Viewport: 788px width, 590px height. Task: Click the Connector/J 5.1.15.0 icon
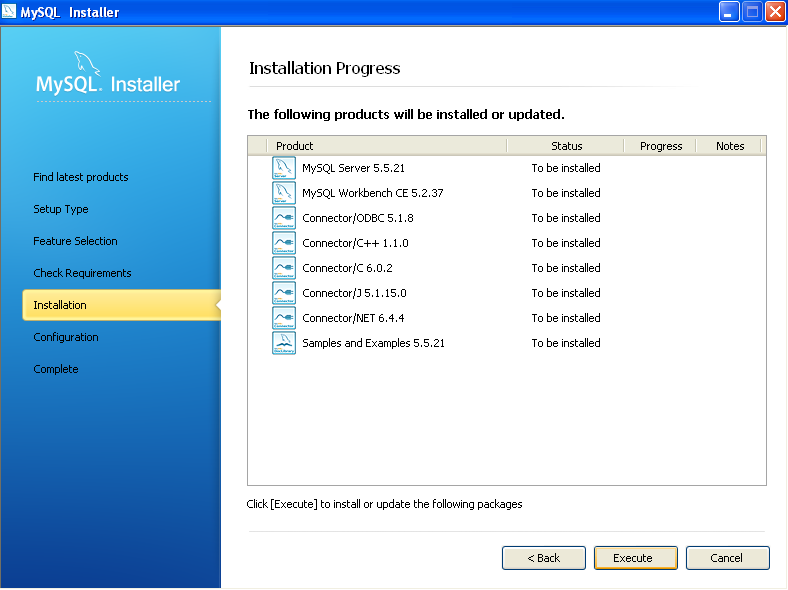(284, 293)
